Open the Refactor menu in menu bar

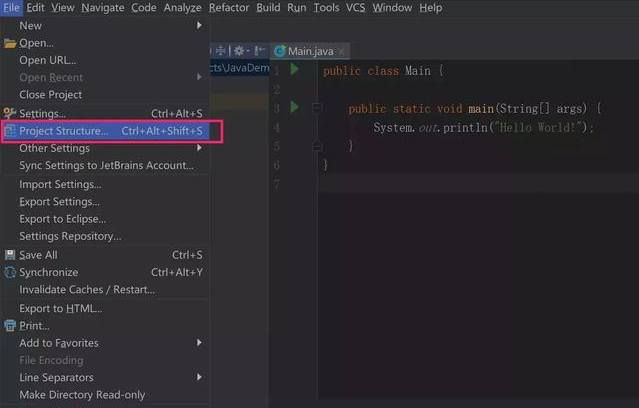[x=229, y=8]
